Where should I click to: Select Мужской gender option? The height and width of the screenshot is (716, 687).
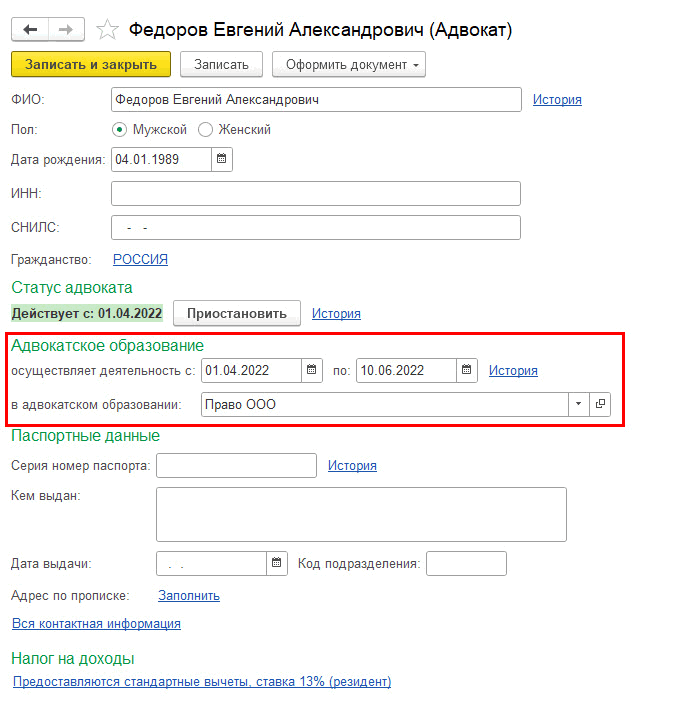coord(119,129)
